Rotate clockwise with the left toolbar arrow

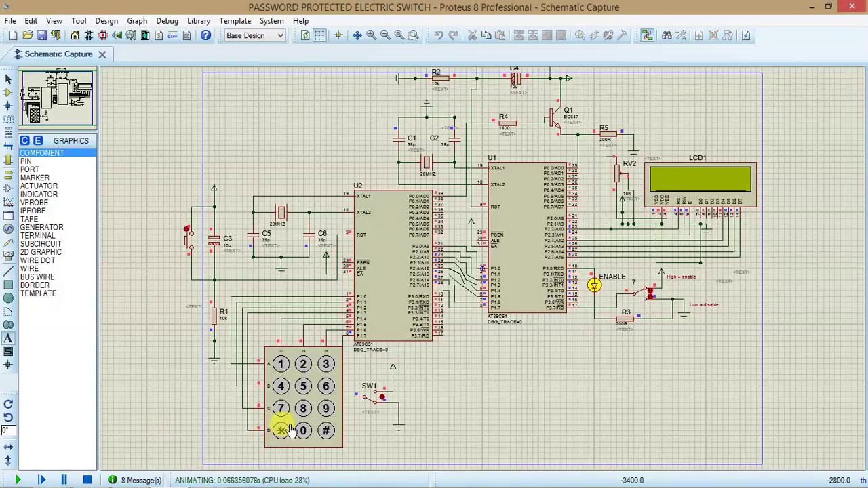(x=8, y=405)
